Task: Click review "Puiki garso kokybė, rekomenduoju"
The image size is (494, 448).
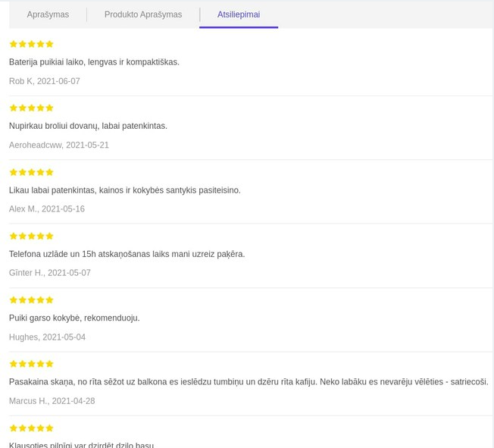Action: point(74,318)
